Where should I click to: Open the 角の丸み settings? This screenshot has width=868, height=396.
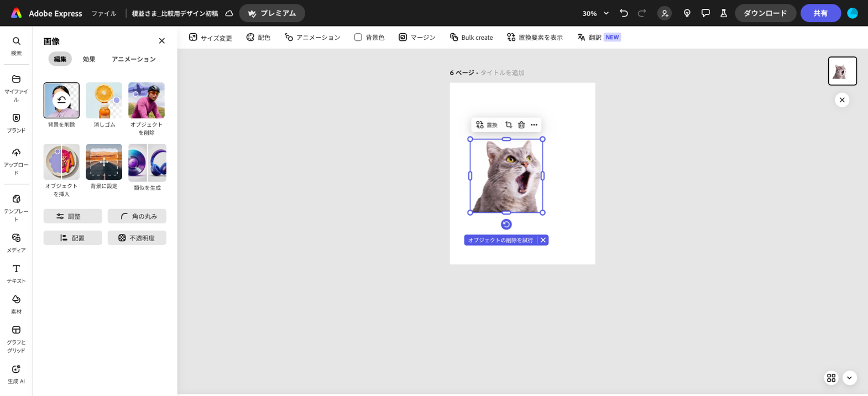[x=137, y=216]
